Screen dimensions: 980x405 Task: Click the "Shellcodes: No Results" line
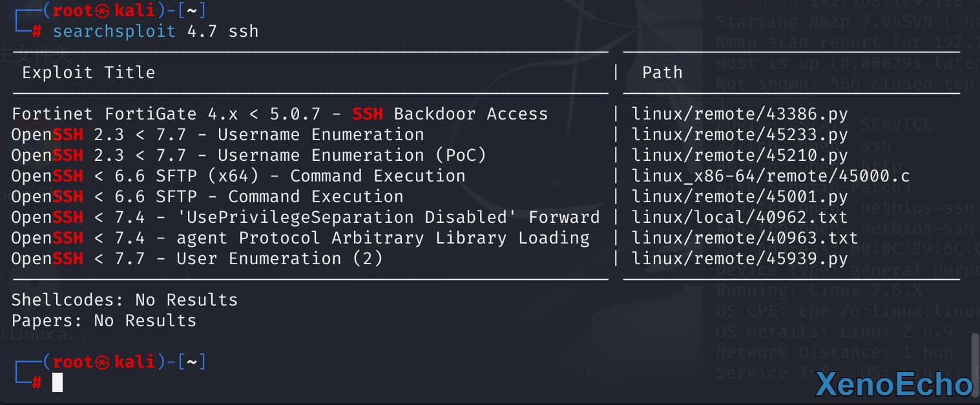tap(125, 300)
